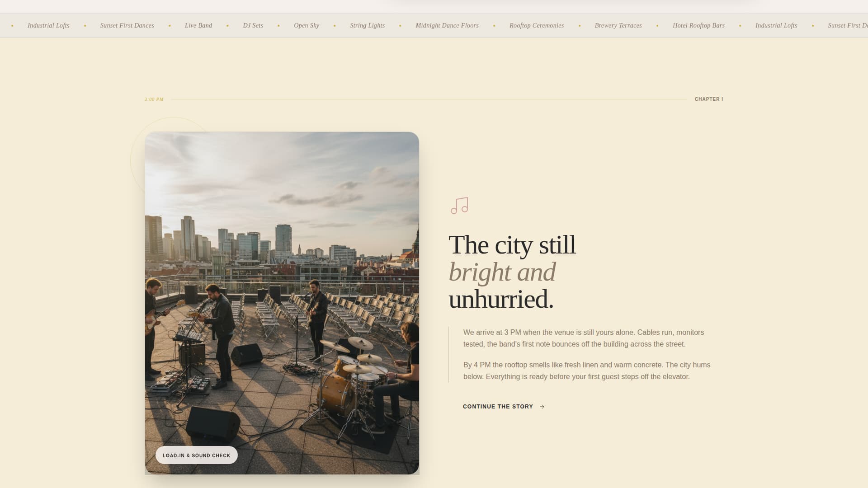Click the Continue The Story link
Screen dimensions: 868x488
point(497,406)
